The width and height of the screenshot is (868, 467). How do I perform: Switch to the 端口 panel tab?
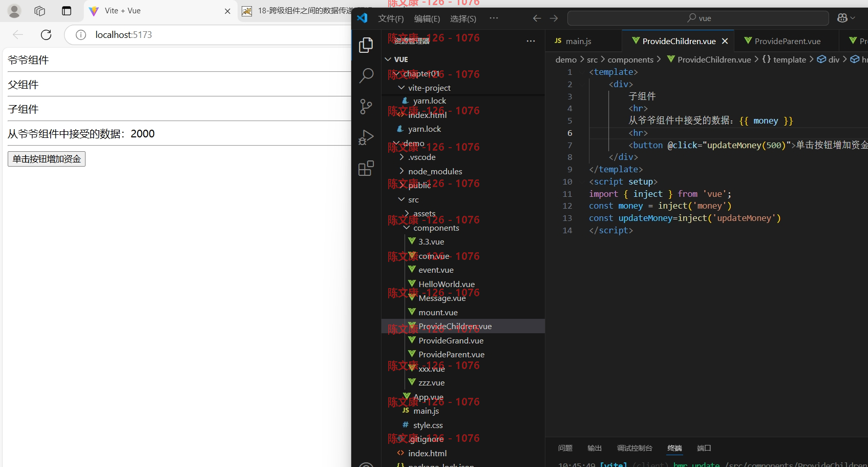tap(704, 448)
